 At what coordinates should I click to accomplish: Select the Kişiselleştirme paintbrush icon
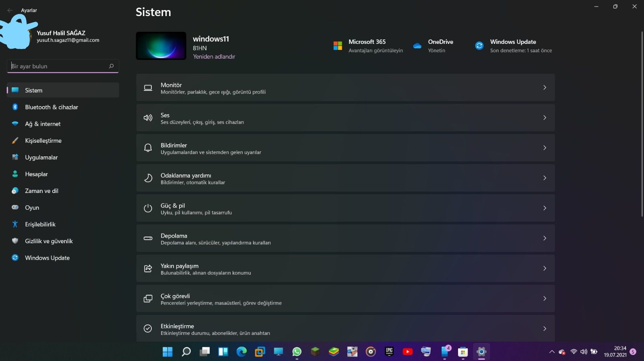15,141
